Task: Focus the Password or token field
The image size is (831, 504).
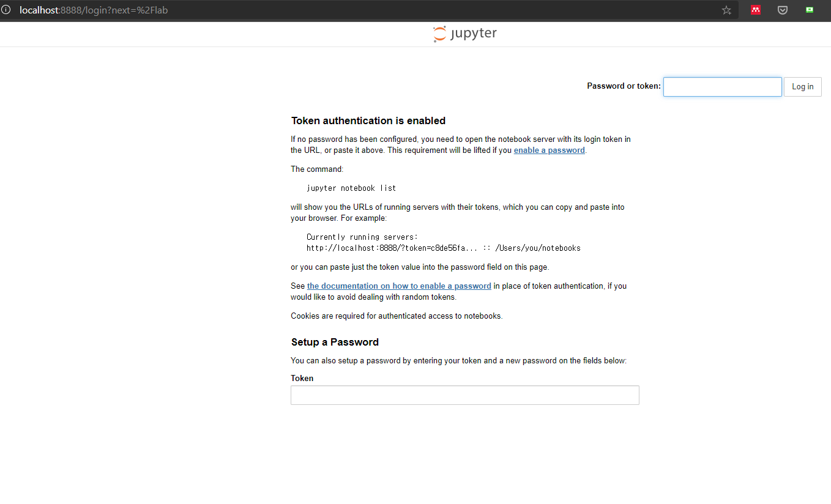Action: point(723,86)
